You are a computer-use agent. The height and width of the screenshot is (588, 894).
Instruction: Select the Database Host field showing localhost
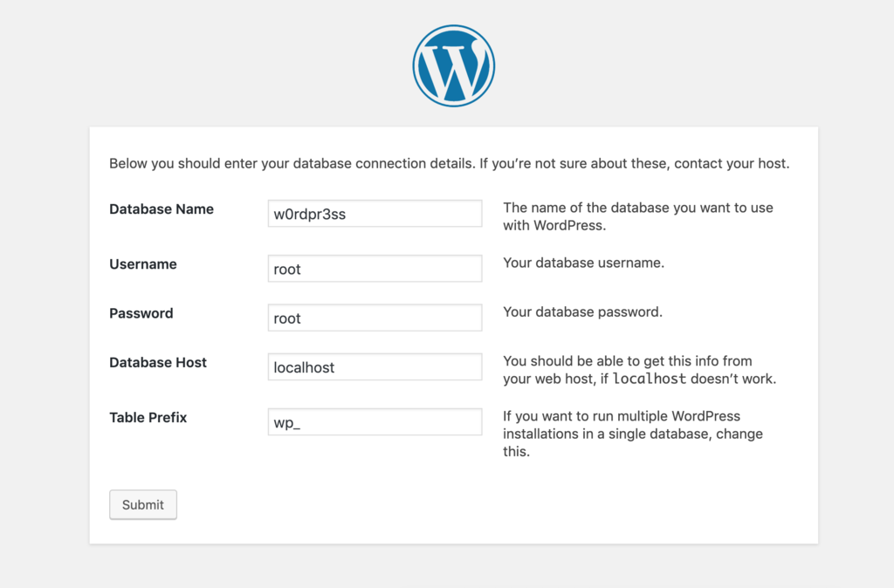(x=374, y=366)
